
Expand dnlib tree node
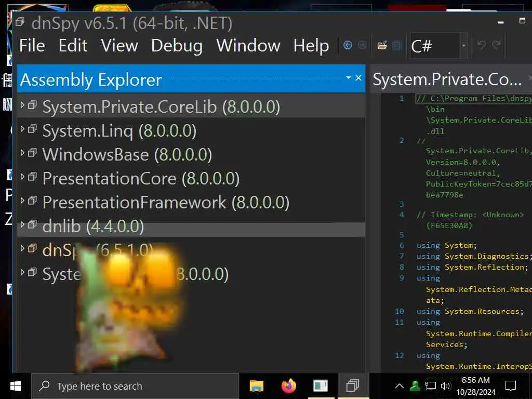tap(22, 224)
